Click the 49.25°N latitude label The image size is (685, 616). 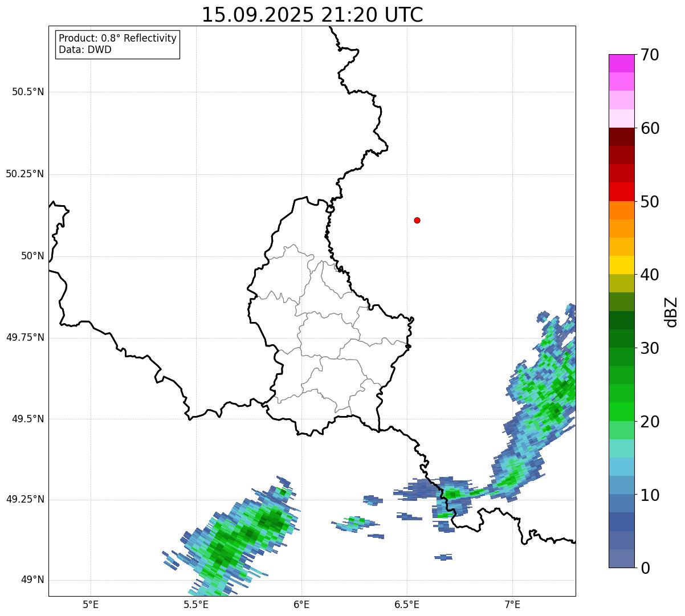pyautogui.click(x=25, y=499)
